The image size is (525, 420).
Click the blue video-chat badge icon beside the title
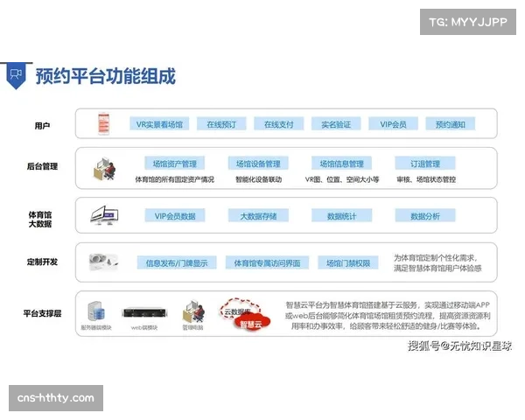tap(16, 76)
